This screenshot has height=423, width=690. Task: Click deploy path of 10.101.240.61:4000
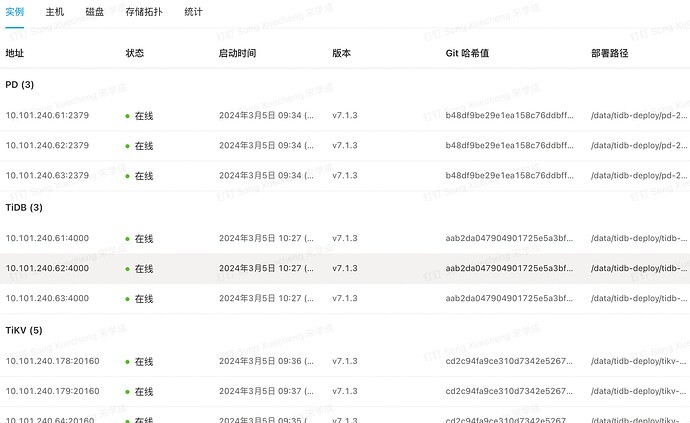(639, 238)
